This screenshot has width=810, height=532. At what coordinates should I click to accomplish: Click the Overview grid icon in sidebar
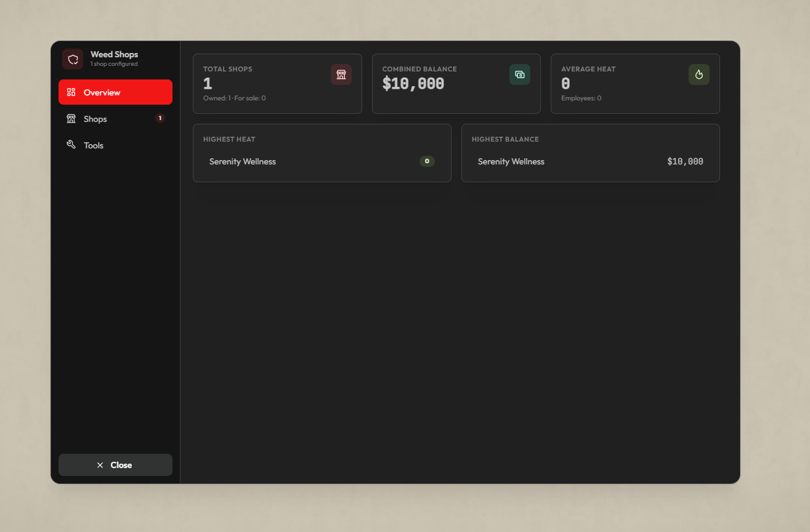(71, 92)
